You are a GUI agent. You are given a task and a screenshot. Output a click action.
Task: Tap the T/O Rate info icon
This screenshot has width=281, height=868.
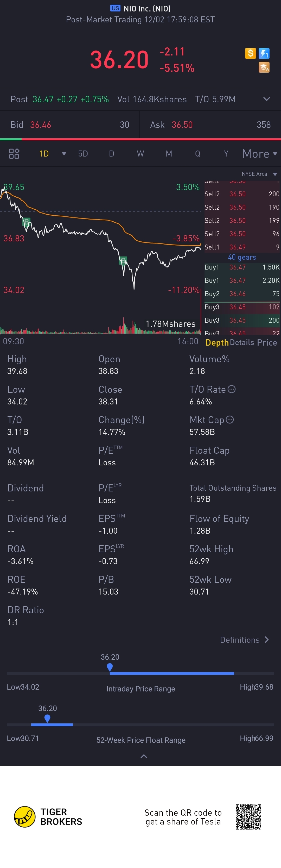[x=232, y=389]
